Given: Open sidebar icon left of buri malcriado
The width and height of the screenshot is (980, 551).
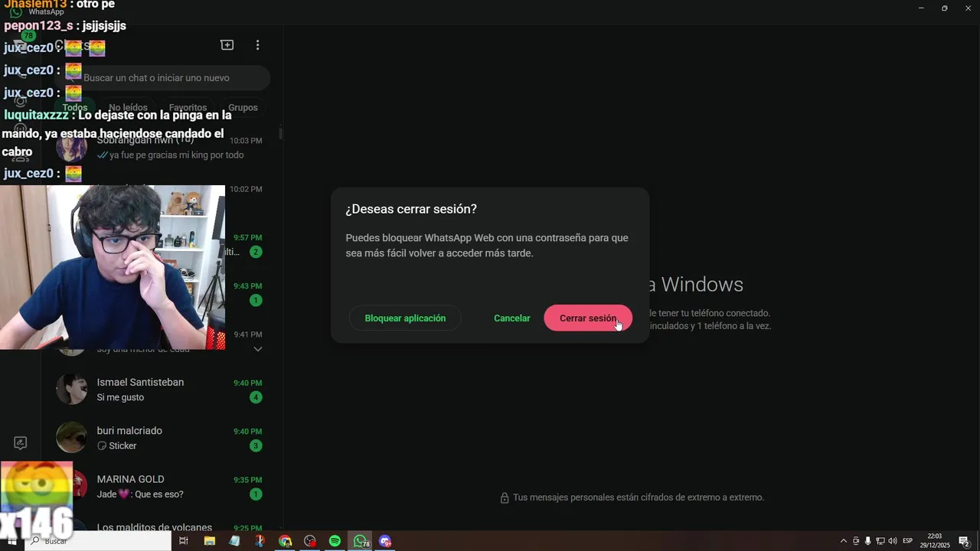Looking at the screenshot, I should pyautogui.click(x=21, y=443).
